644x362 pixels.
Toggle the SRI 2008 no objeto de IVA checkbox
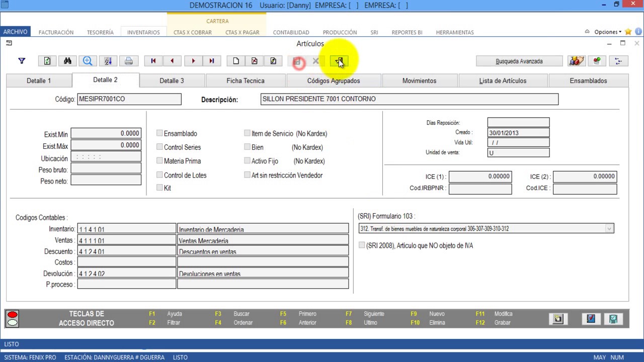click(x=362, y=245)
